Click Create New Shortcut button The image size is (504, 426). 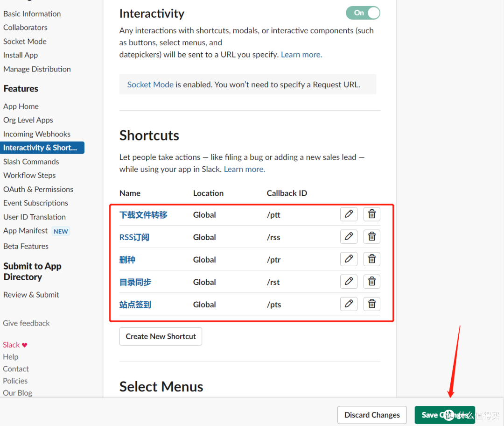pos(161,336)
